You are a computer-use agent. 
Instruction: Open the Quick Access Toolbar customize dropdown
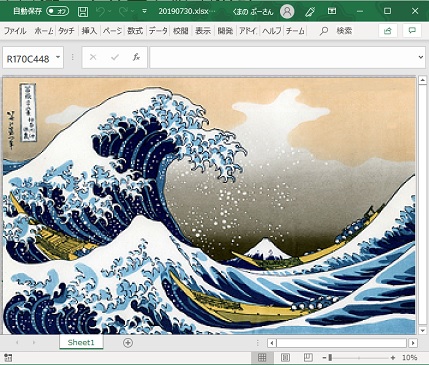(144, 12)
